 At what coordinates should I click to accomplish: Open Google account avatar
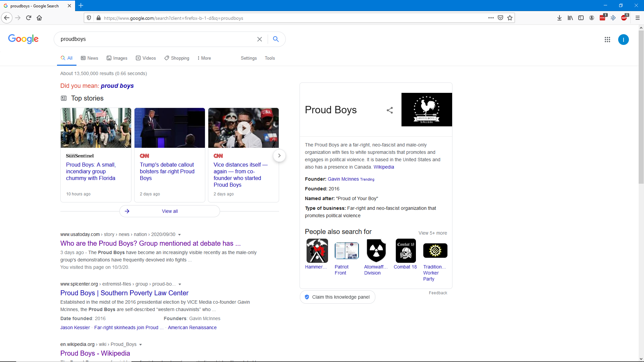point(624,40)
